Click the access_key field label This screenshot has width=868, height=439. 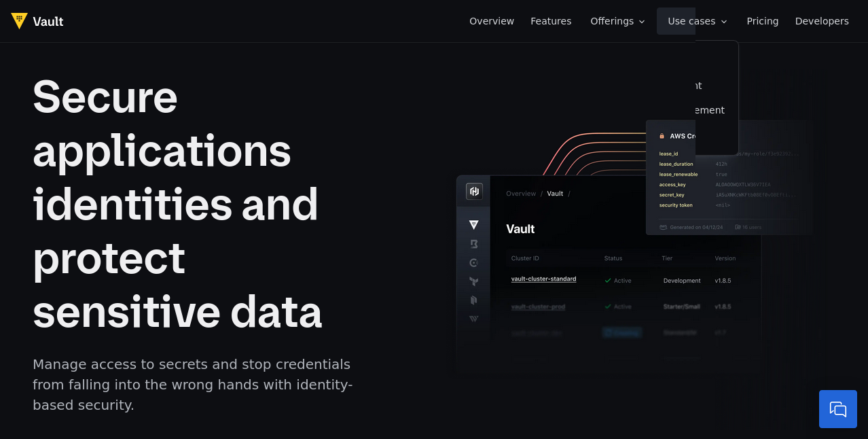672,184
